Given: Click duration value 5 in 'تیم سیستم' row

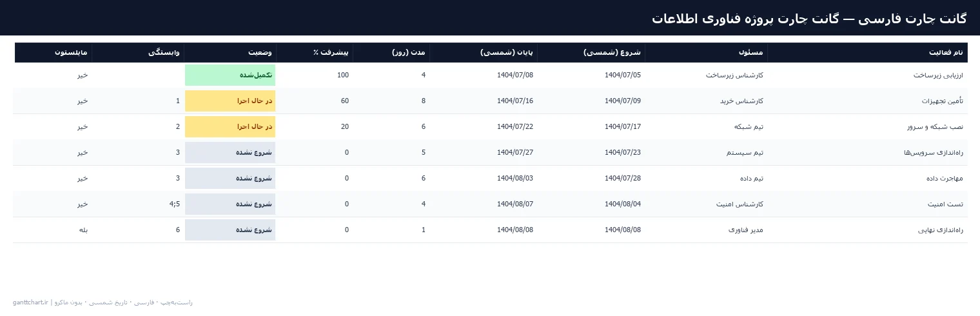Looking at the screenshot, I should click(424, 153).
